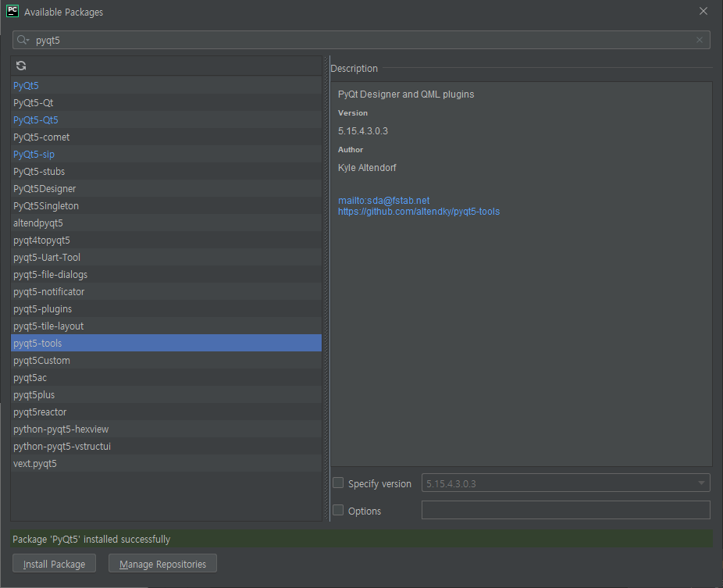Open the github pyqt5-tools link
The image size is (723, 588).
click(x=418, y=212)
